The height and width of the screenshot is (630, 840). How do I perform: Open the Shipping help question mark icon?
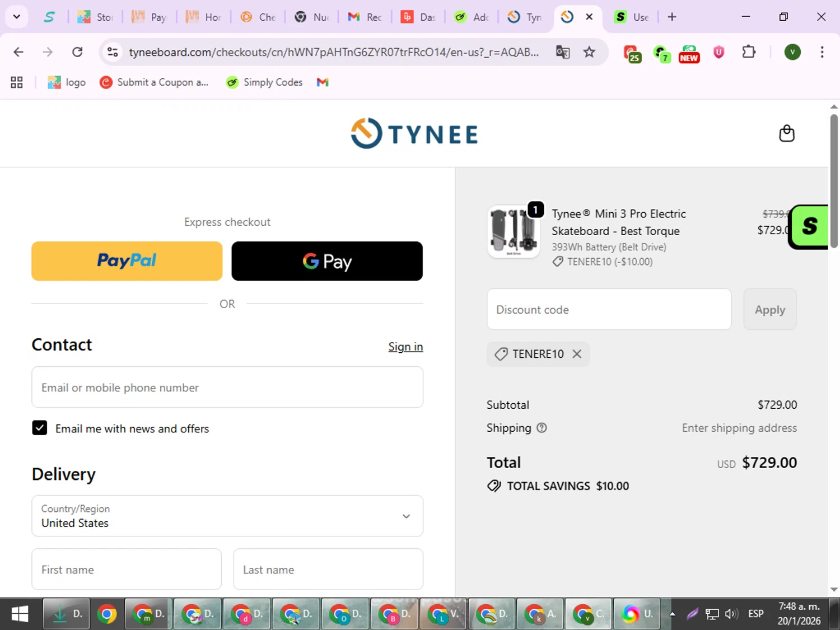(542, 428)
